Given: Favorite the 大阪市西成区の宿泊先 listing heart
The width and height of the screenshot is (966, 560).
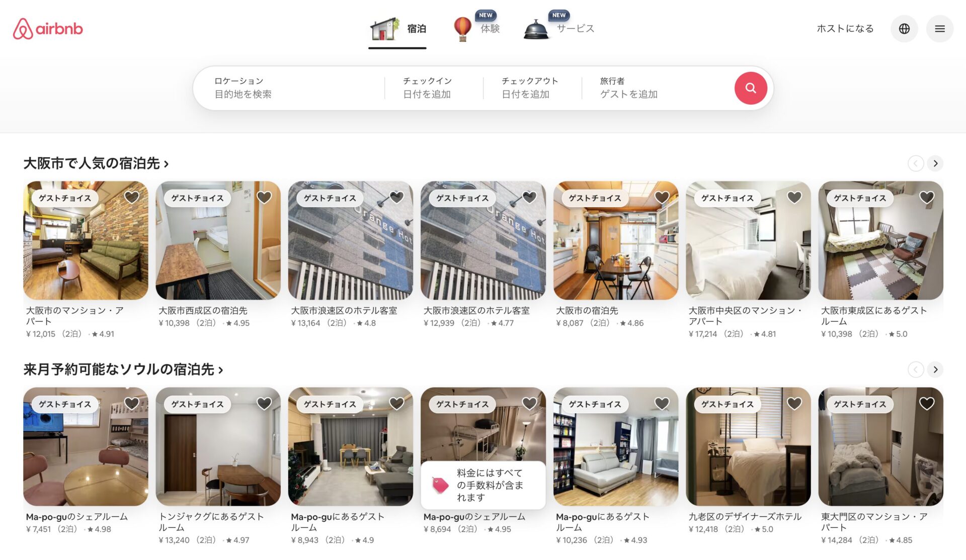Looking at the screenshot, I should tap(264, 198).
